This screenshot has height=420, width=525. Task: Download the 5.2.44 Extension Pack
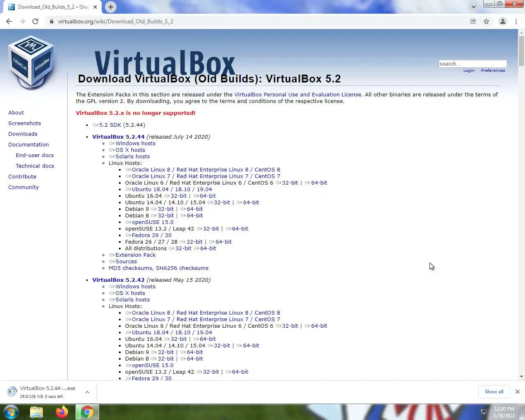(x=132, y=255)
